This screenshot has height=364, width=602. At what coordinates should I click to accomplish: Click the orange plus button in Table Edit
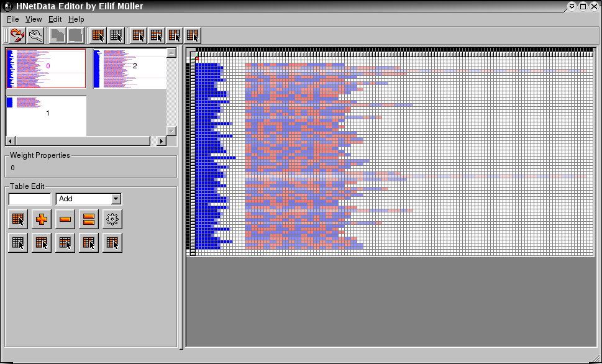tap(42, 219)
